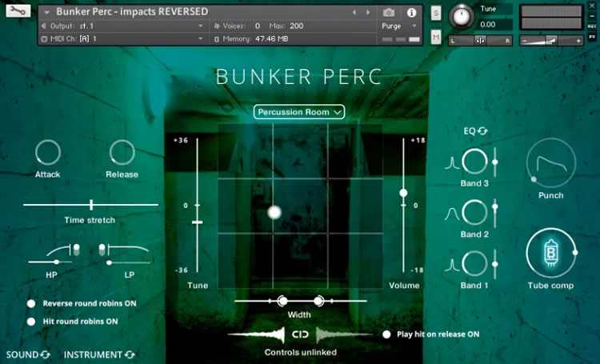Click the SOUND randomize arrows icon
Screen dimensions: 600x364
coord(45,355)
